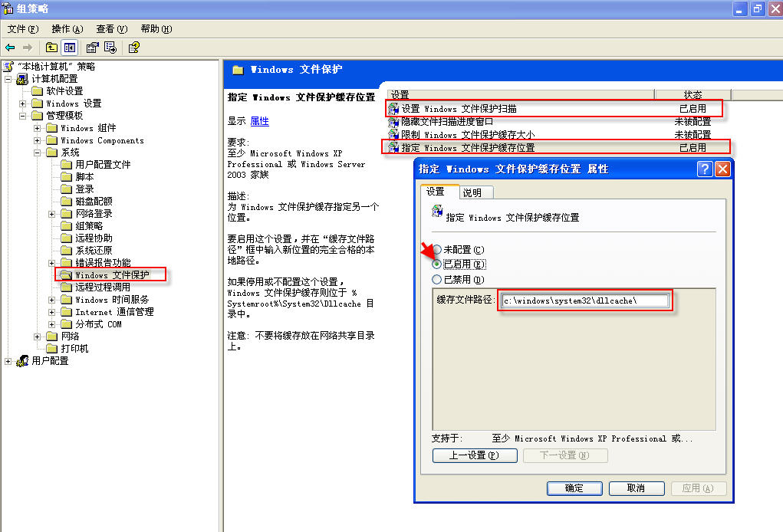The height and width of the screenshot is (532, 783).
Task: Select the 登录 tree item
Action: point(85,189)
